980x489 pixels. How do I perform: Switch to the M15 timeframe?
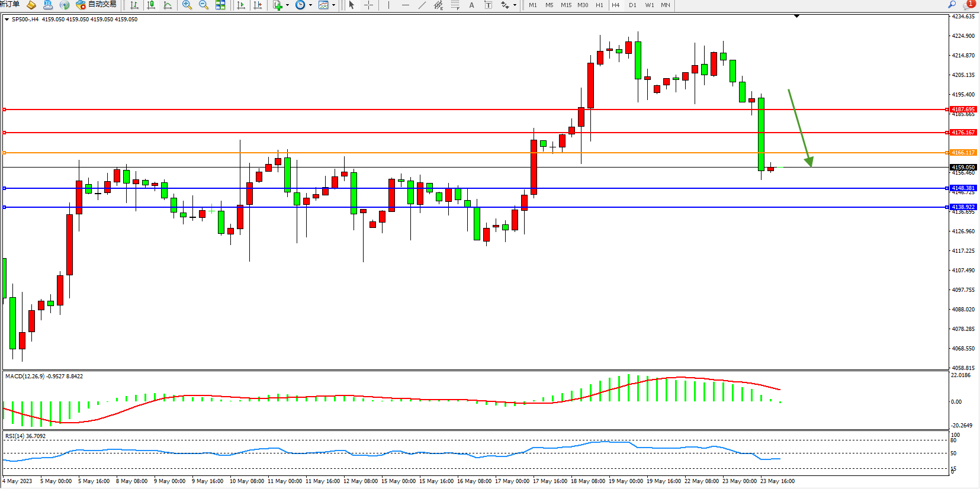coord(566,5)
